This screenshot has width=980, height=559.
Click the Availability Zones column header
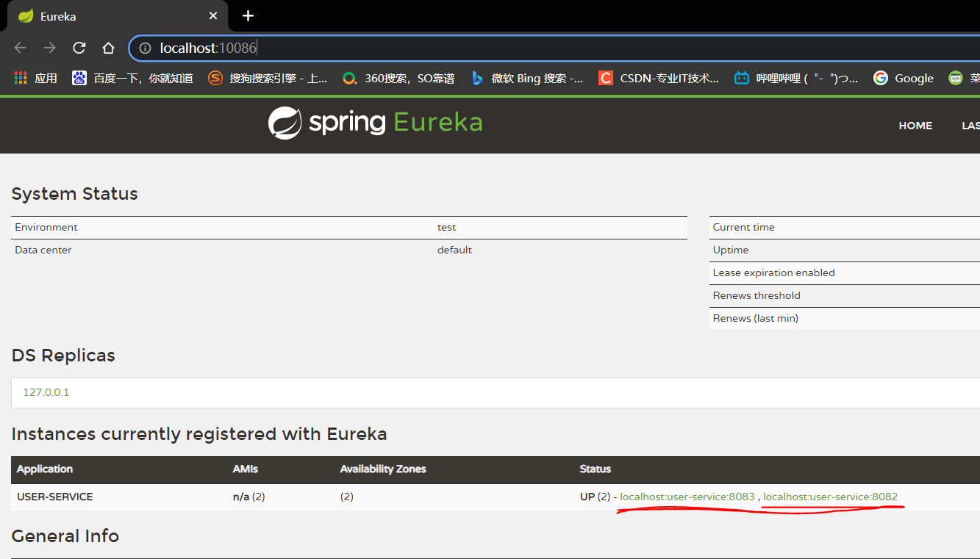(383, 469)
